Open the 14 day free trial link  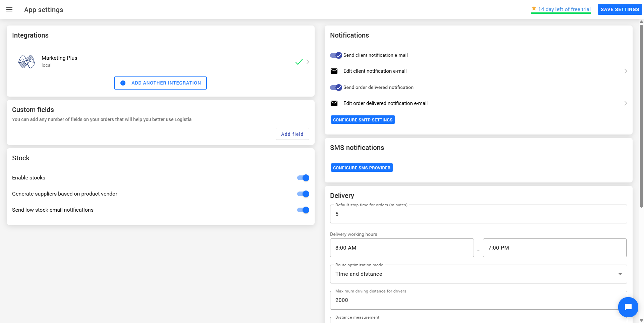564,9
